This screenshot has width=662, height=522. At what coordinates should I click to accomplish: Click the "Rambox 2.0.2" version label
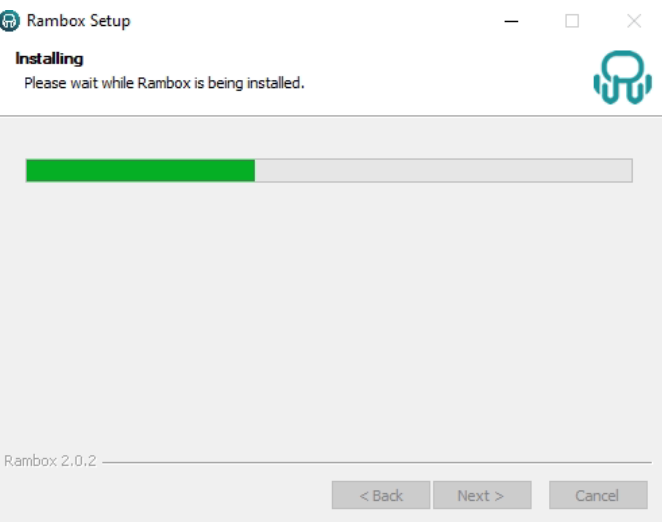pos(50,461)
